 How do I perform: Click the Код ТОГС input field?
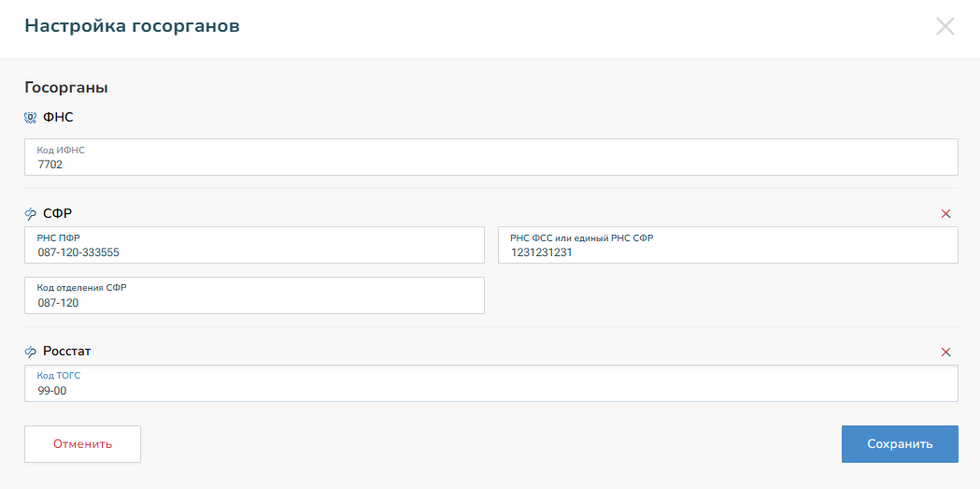(491, 383)
